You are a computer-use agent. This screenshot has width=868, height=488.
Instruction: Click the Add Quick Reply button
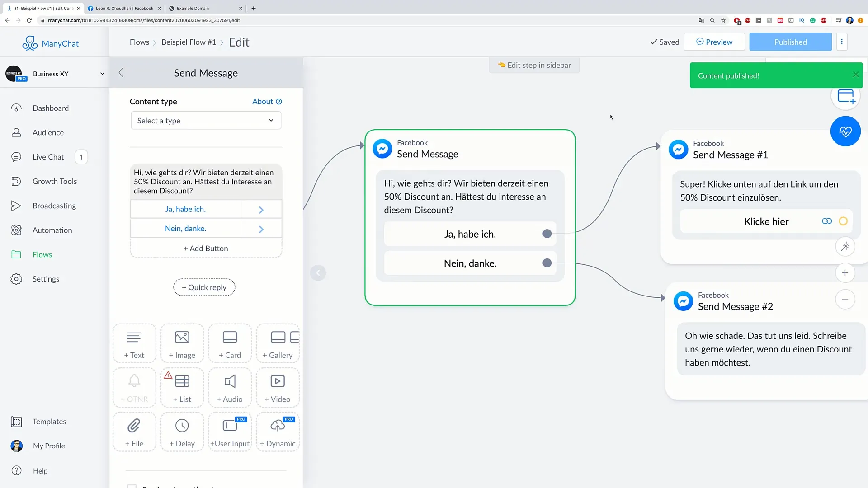tap(204, 287)
